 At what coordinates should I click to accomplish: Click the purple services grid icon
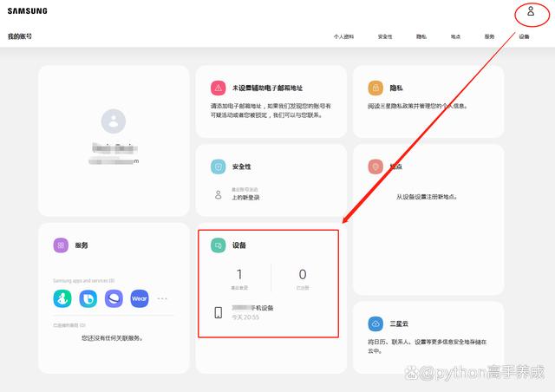[61, 245]
